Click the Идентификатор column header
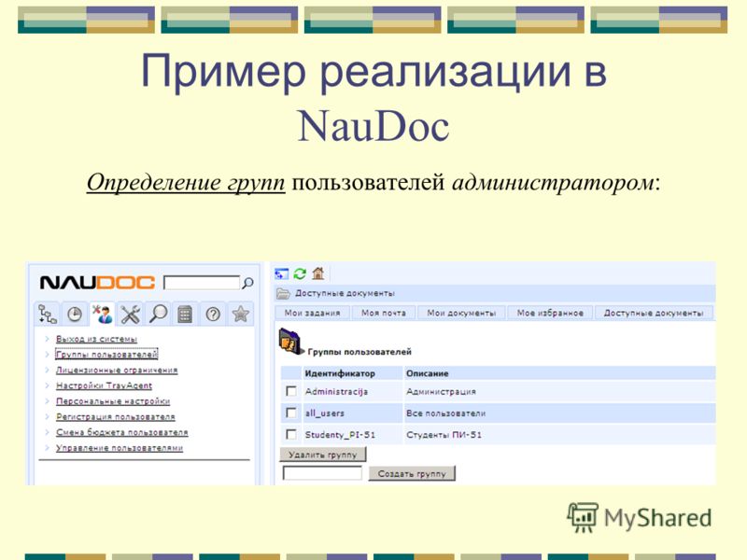 (340, 373)
